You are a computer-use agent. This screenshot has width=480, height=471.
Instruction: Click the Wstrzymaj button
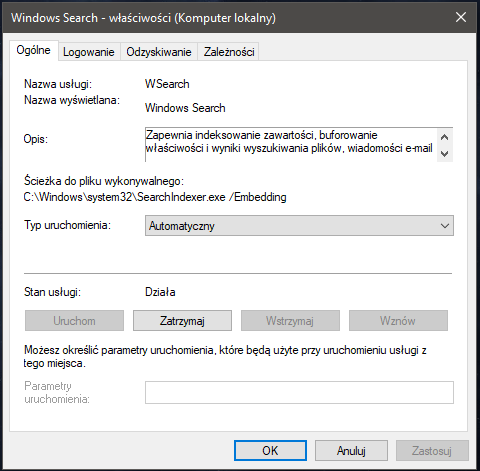[290, 321]
